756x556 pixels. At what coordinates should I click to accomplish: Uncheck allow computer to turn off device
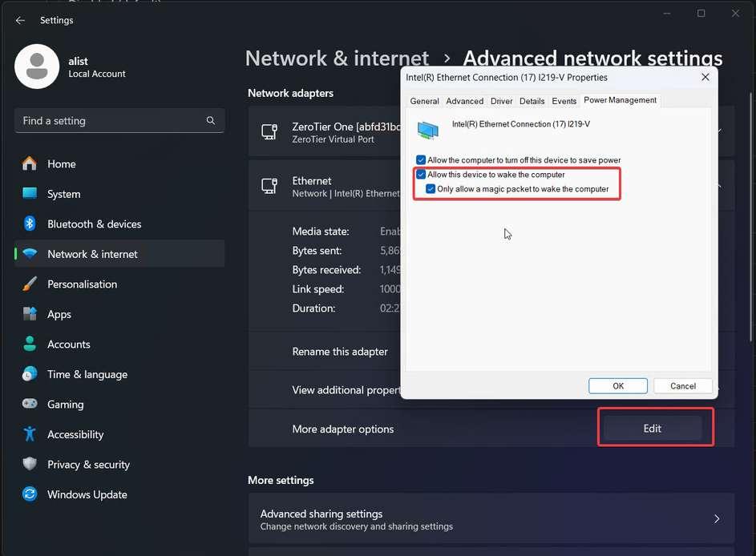pos(421,160)
